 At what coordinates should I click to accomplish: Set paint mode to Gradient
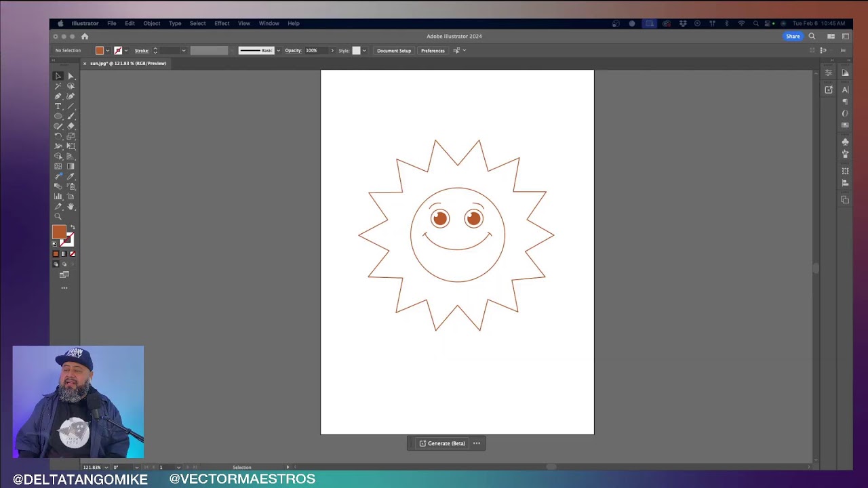[64, 254]
